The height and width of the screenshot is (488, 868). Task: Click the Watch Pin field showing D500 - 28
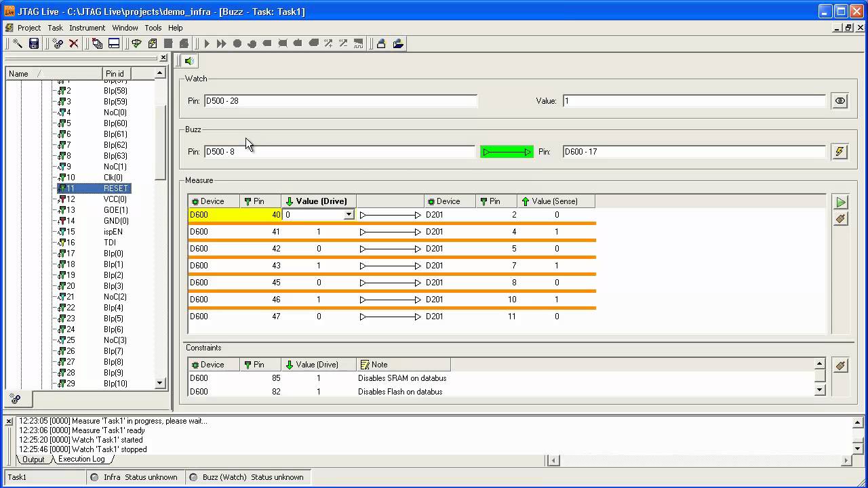point(340,101)
